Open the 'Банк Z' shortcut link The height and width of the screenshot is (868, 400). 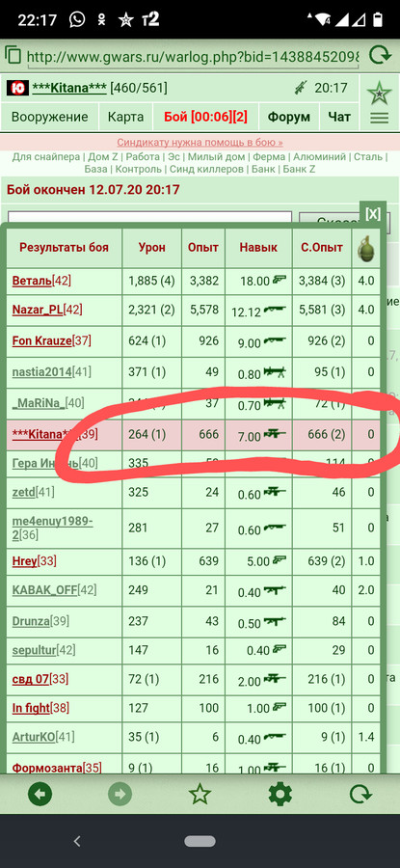[299, 169]
